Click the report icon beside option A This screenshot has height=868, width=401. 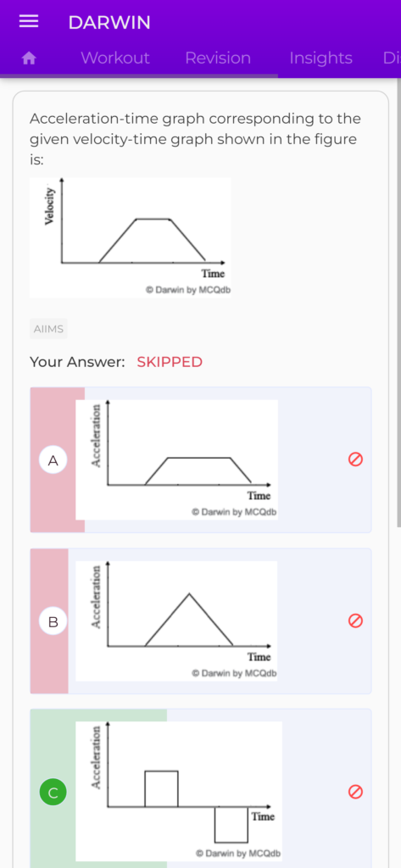[355, 459]
